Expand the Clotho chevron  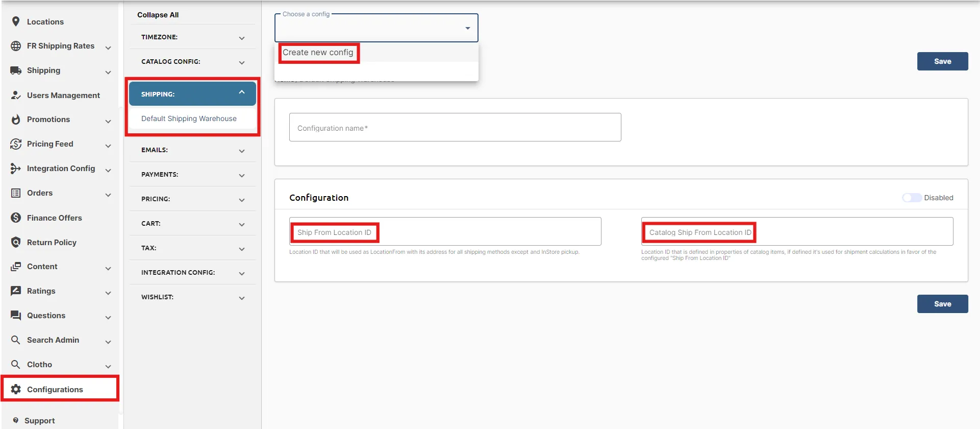click(108, 367)
